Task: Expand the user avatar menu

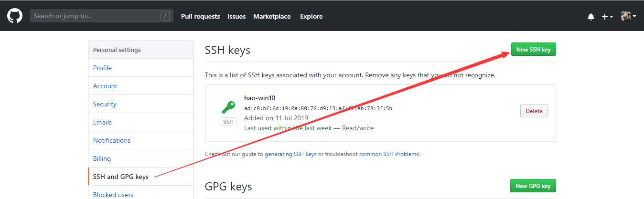Action: pos(628,16)
